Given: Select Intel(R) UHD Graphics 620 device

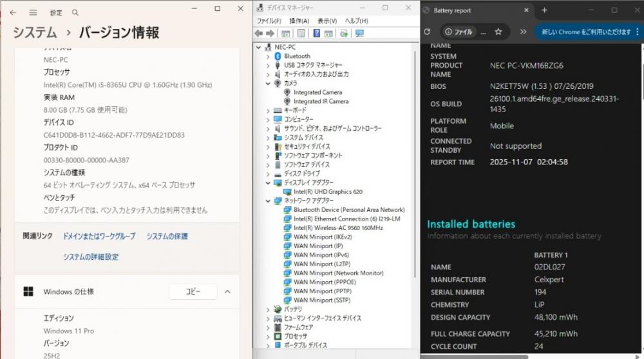Looking at the screenshot, I should point(328,192).
